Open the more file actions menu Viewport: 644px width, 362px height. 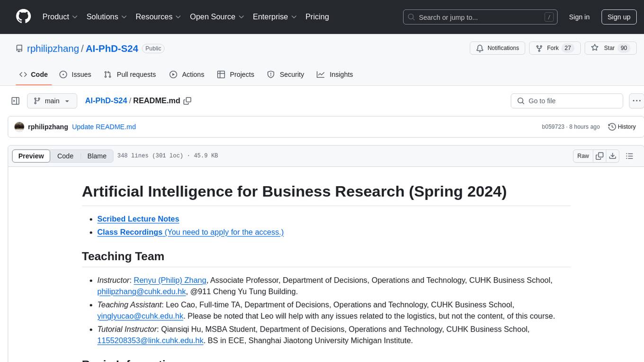coord(636,101)
